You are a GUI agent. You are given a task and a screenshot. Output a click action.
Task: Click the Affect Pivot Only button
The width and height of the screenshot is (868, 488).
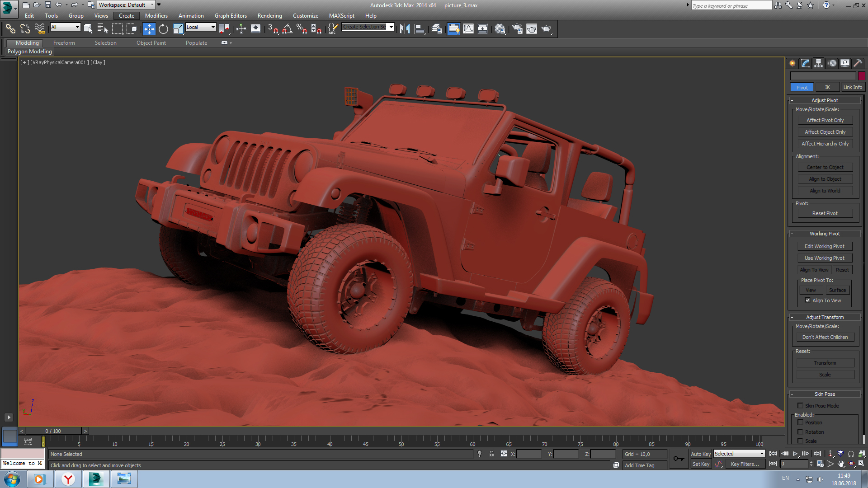[x=825, y=120]
